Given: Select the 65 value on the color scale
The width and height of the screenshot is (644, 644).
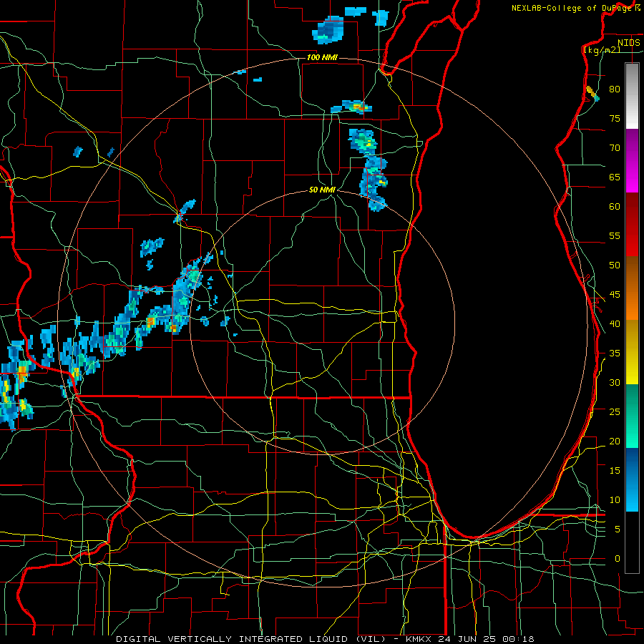Looking at the screenshot, I should pos(615,177).
